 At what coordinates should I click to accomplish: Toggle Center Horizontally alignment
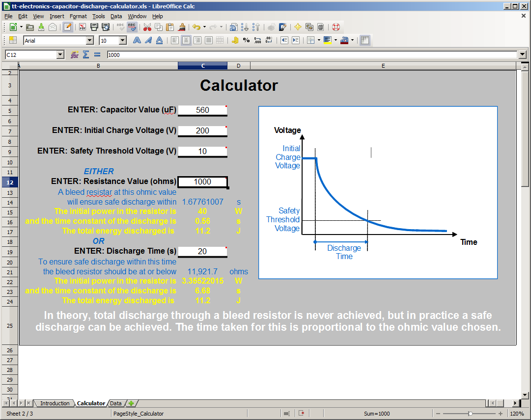186,40
